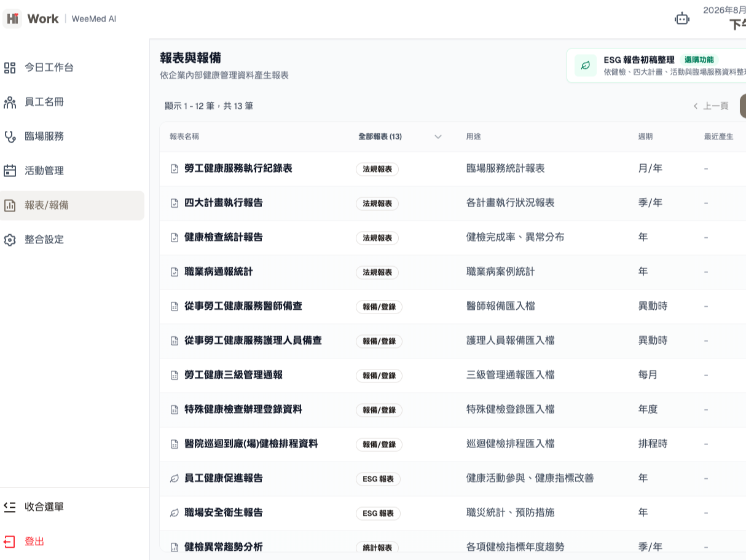746x560 pixels.
Task: Click file icon beside 勞工健康三級管理通報
Action: (174, 375)
